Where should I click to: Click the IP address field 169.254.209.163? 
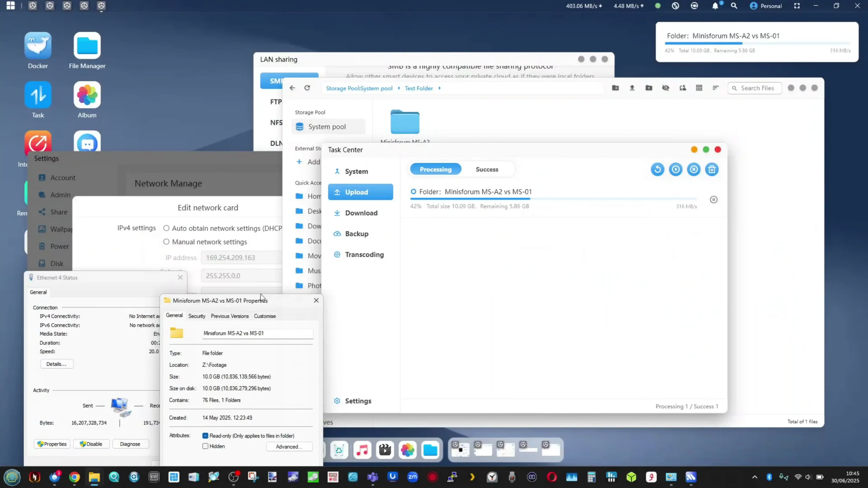point(242,258)
